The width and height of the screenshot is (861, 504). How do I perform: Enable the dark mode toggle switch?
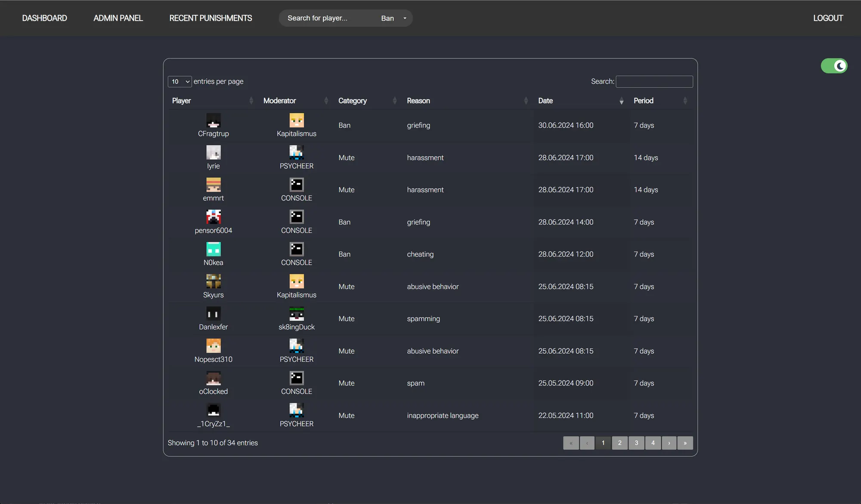click(833, 65)
